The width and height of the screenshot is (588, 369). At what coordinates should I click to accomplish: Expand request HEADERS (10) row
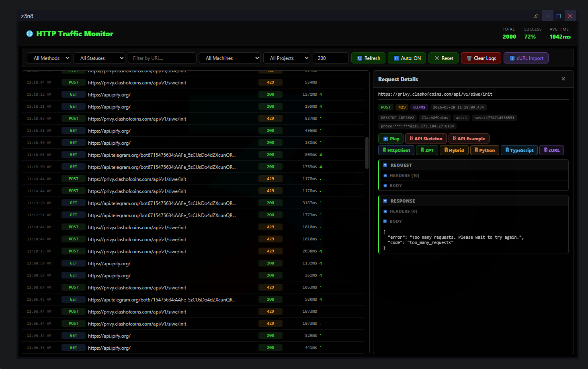[x=404, y=176]
